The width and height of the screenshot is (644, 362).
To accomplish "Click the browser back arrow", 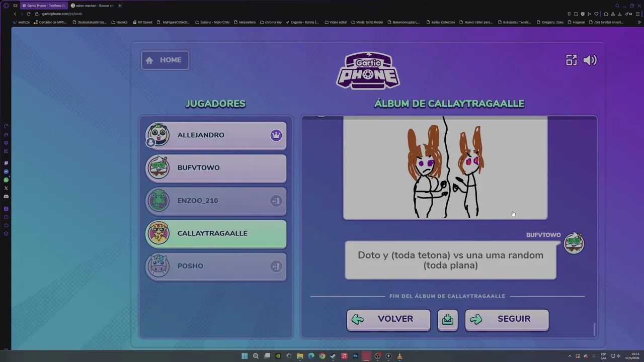I will pyautogui.click(x=15, y=14).
